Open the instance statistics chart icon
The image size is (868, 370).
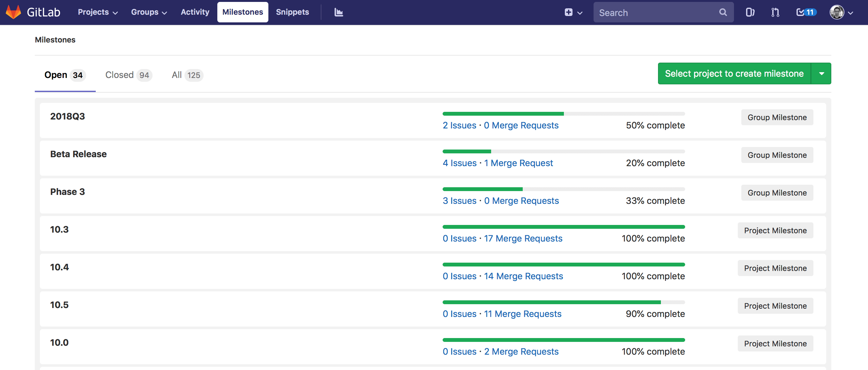click(x=338, y=12)
